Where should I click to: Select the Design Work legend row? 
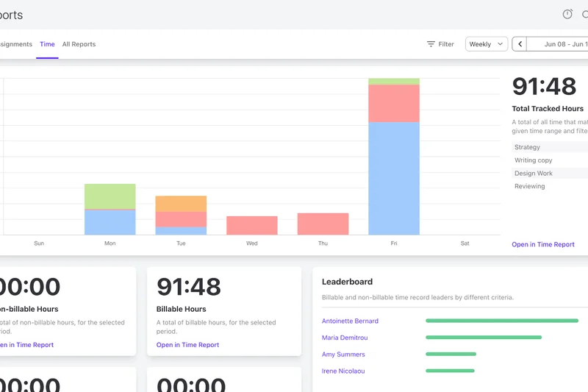point(534,174)
